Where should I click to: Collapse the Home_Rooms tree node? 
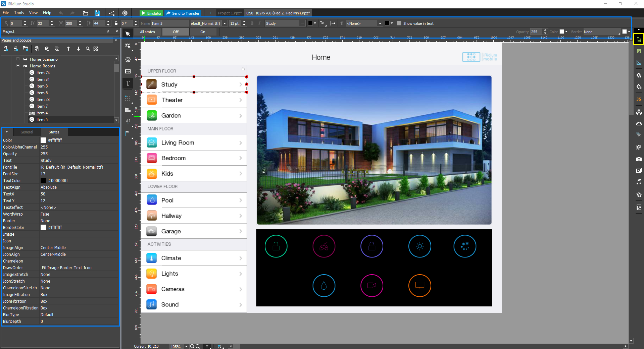tap(18, 66)
